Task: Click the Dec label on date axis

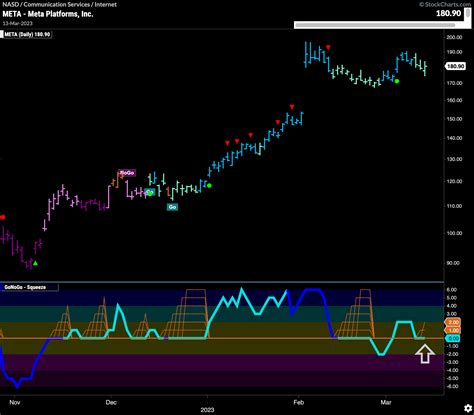Action: pos(111,402)
